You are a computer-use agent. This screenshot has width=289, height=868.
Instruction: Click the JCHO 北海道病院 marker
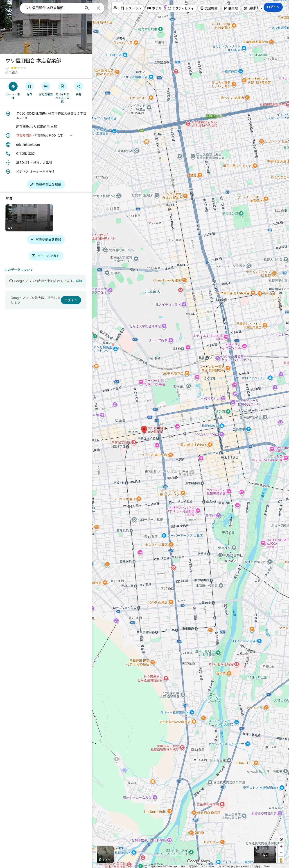[237, 664]
